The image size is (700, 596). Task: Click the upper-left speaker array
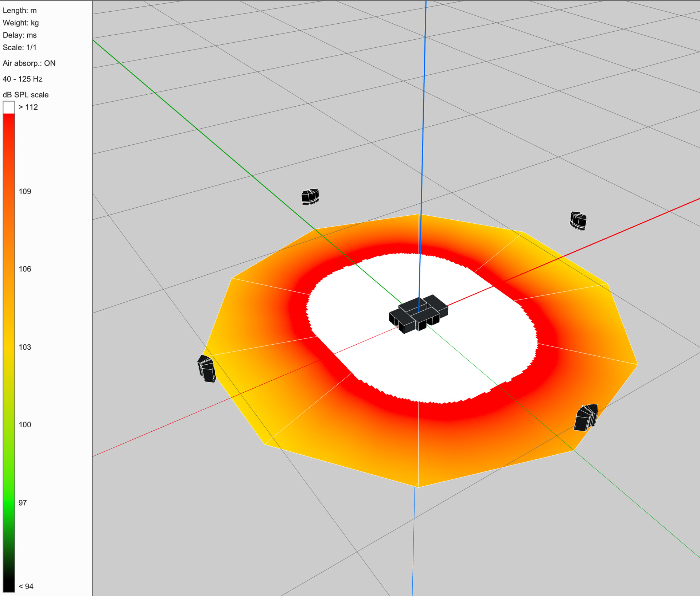(x=310, y=197)
